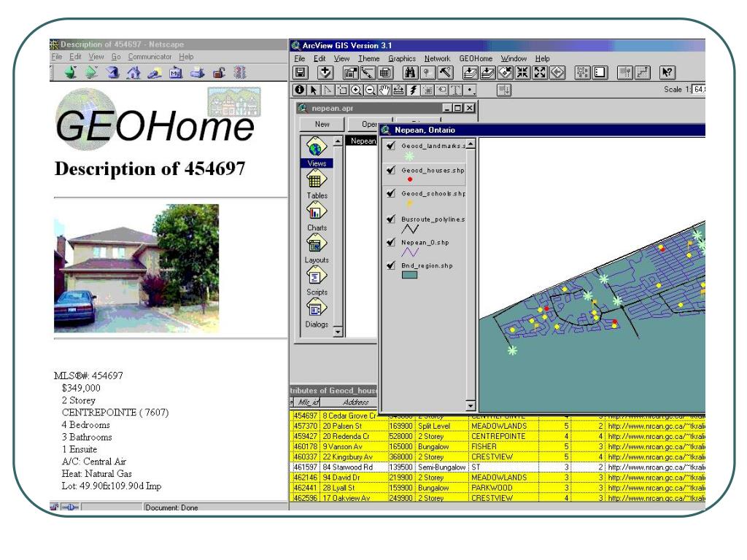Open the Communicator menu in Netscape
The width and height of the screenshot is (747, 560).
[150, 57]
